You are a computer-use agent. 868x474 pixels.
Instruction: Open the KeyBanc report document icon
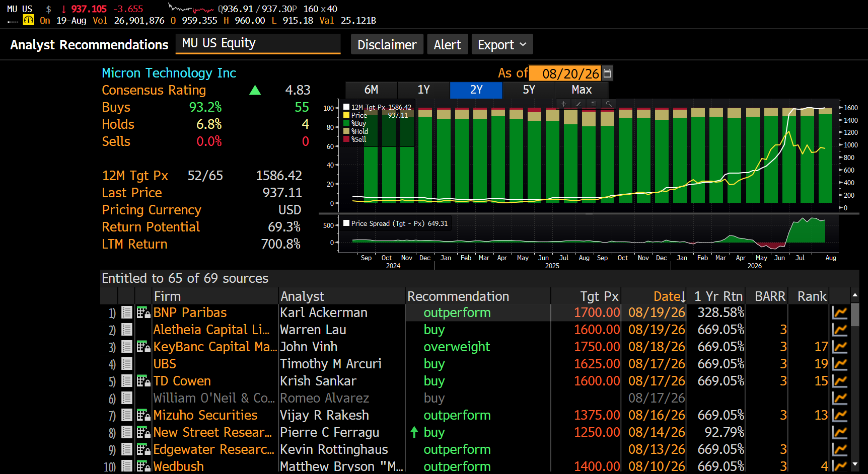[x=127, y=347]
